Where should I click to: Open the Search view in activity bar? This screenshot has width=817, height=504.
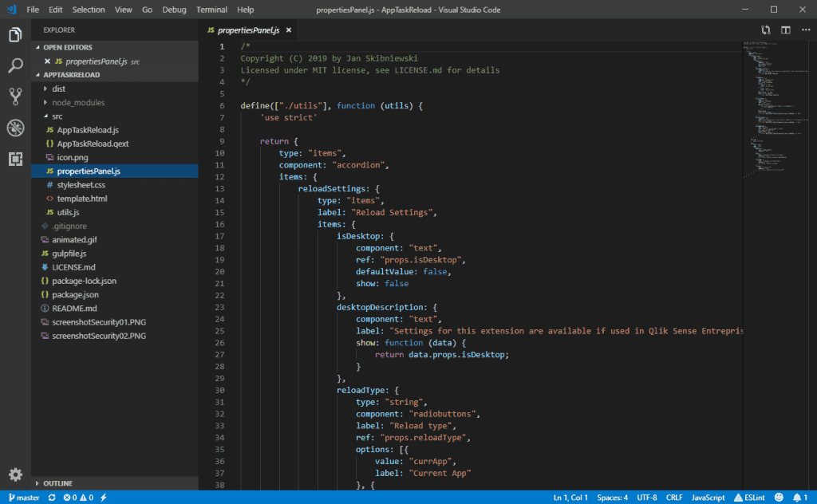[15, 66]
